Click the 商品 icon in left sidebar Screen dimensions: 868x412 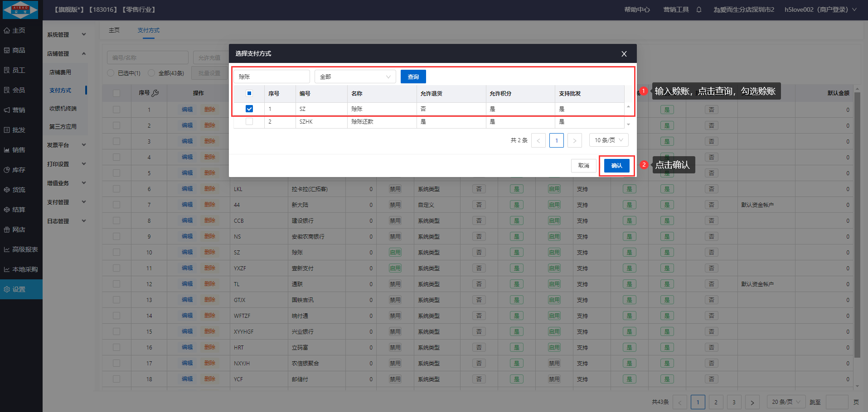click(x=7, y=50)
